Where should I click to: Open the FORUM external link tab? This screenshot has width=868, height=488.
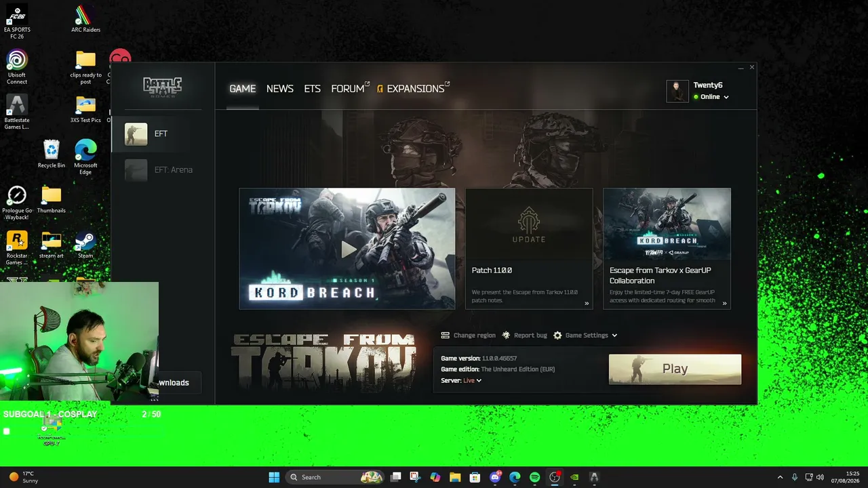(x=350, y=89)
